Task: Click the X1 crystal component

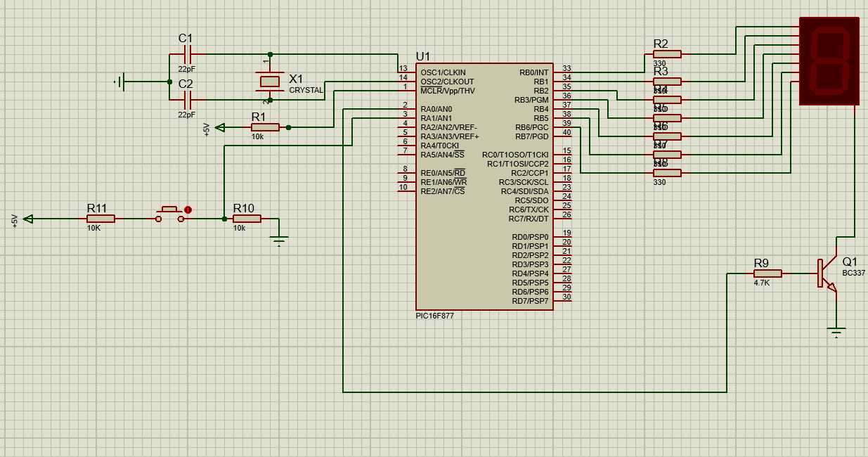Action: coord(269,81)
